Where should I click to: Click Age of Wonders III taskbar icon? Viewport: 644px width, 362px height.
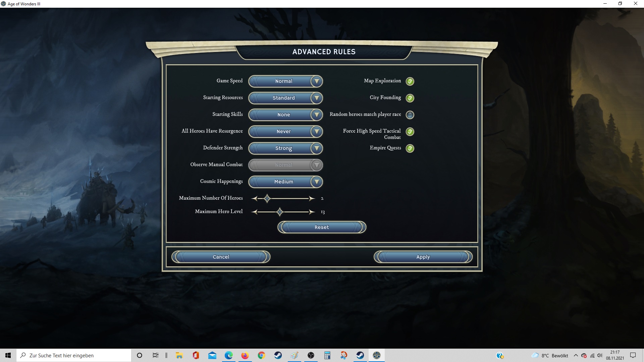[376, 355]
